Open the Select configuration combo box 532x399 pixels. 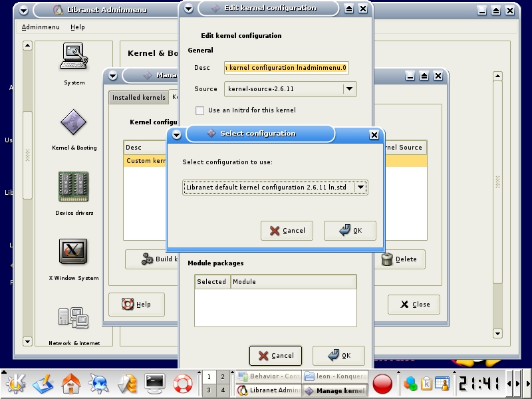(x=360, y=188)
